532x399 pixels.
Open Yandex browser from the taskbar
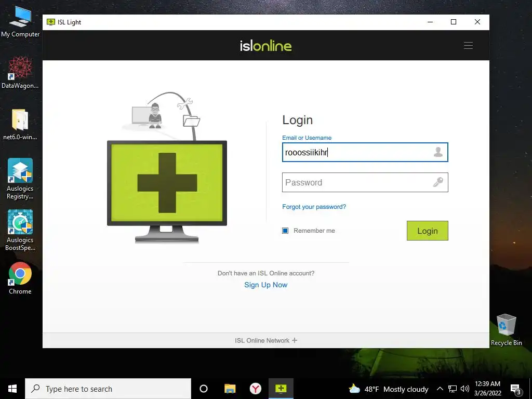coord(256,389)
